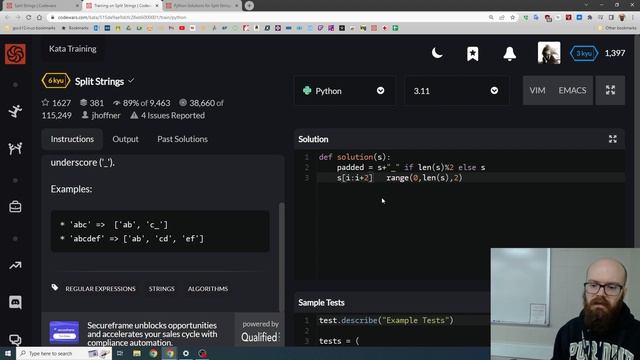This screenshot has width=640, height=360.
Task: Open 4 Issues Reported link
Action: point(167,116)
